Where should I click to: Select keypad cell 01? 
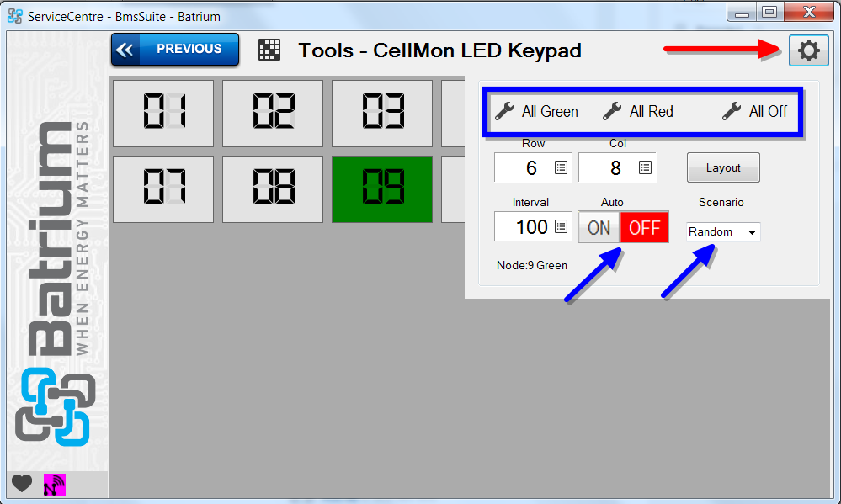coord(163,113)
